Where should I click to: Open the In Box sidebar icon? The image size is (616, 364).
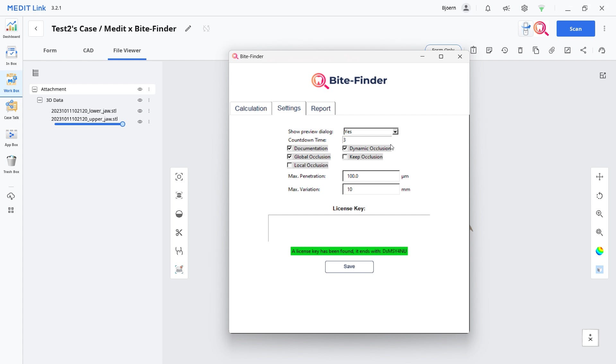[x=11, y=56]
